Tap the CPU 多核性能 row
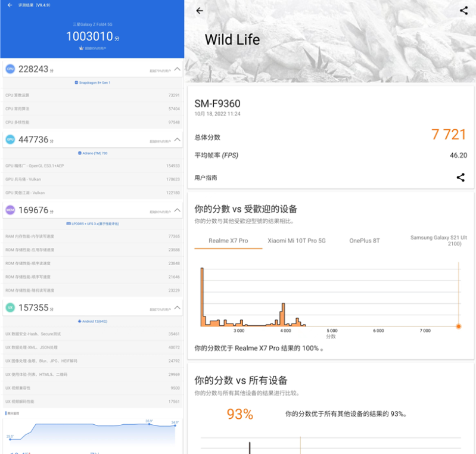Viewport: 476px width, 454px height. tap(92, 122)
